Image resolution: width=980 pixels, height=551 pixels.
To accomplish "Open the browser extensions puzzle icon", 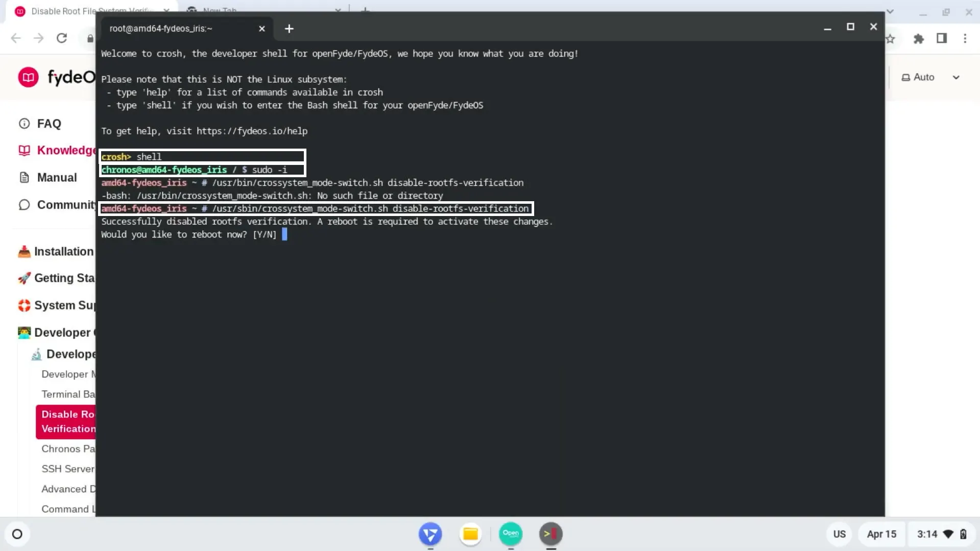I will tap(918, 39).
